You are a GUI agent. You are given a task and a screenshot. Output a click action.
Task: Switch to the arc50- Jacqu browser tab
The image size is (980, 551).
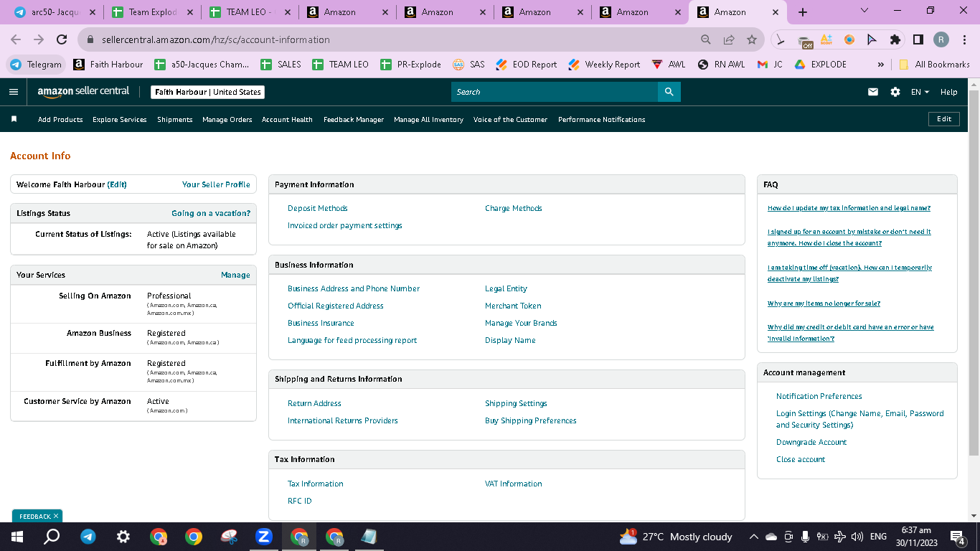pos(54,12)
